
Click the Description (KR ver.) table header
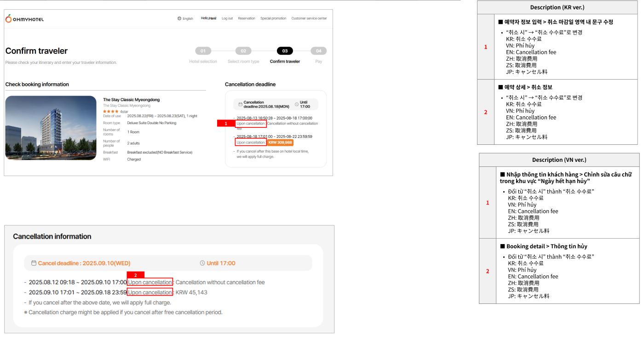pyautogui.click(x=558, y=7)
